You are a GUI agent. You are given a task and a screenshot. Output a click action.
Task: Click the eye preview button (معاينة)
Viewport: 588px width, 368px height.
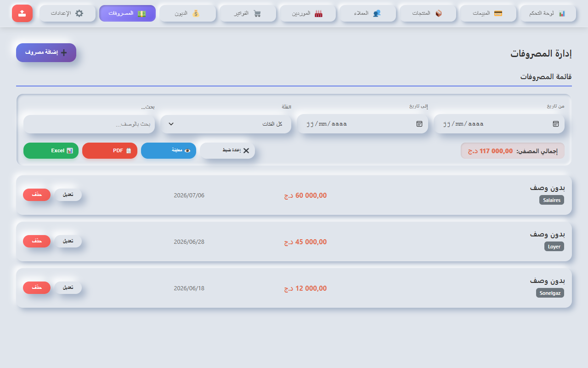(x=169, y=150)
